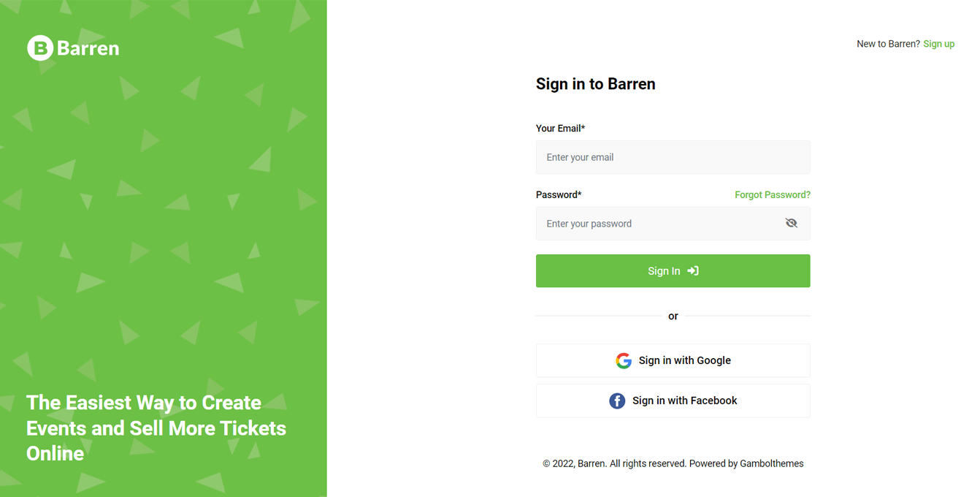Click the Google G logo icon
980x497 pixels.
tap(623, 360)
